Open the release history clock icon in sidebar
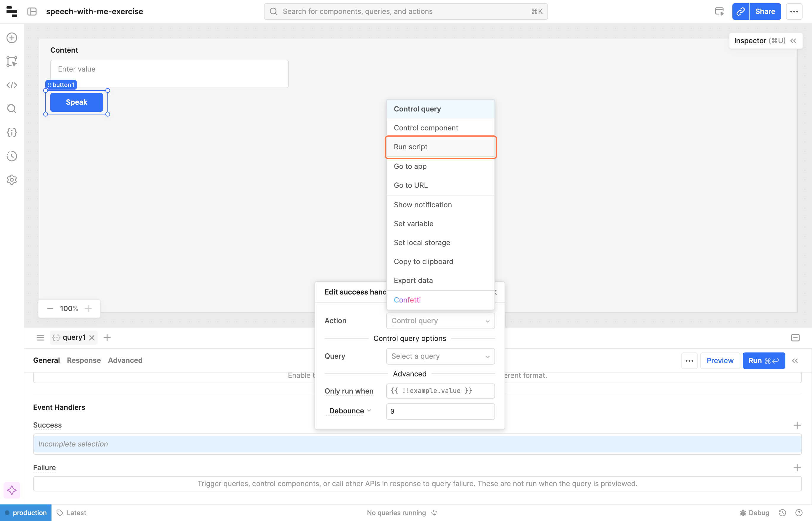 pyautogui.click(x=12, y=156)
